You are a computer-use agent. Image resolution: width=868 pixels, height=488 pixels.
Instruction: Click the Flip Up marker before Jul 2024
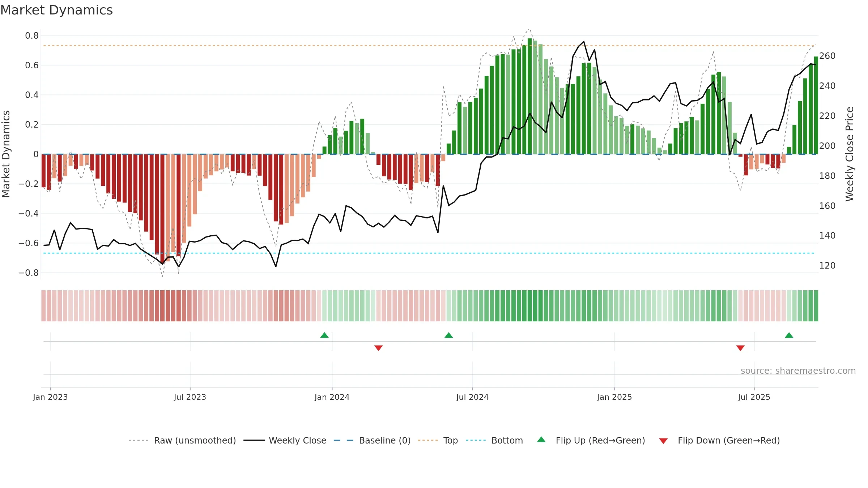point(448,335)
